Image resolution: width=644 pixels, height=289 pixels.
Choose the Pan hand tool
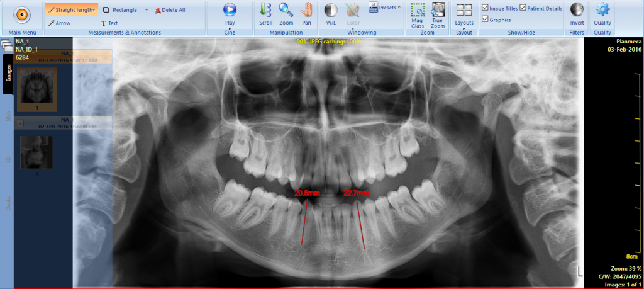(306, 14)
